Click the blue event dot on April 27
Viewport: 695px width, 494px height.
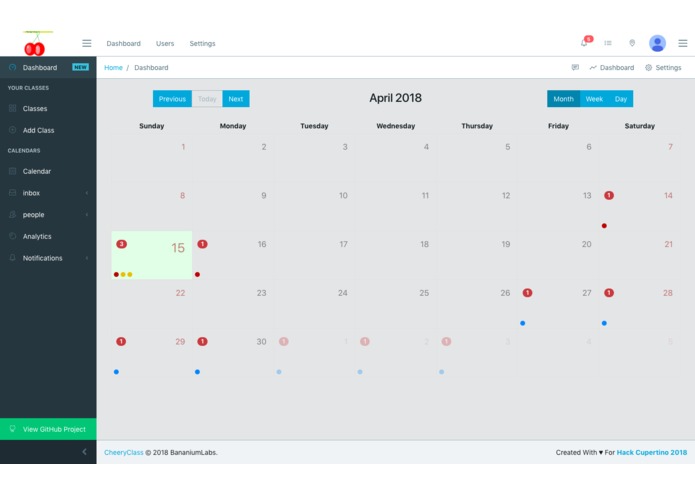click(523, 323)
